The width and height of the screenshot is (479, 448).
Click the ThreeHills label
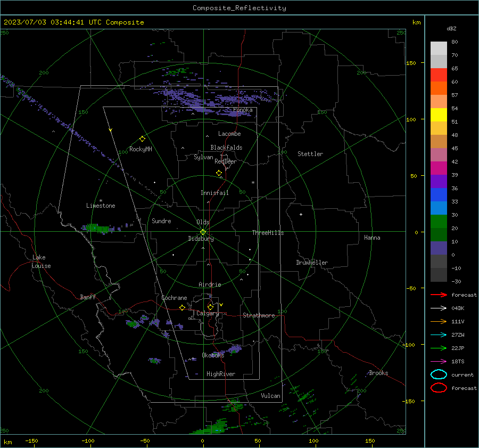click(x=268, y=233)
